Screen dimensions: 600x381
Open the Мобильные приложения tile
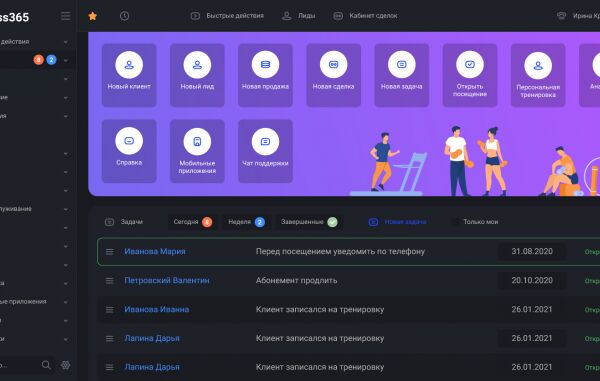click(197, 151)
